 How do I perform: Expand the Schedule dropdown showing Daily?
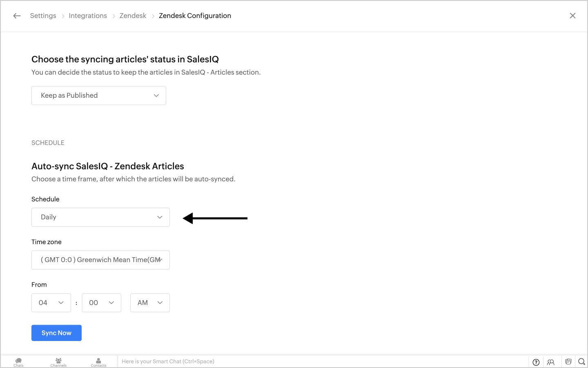coord(100,217)
